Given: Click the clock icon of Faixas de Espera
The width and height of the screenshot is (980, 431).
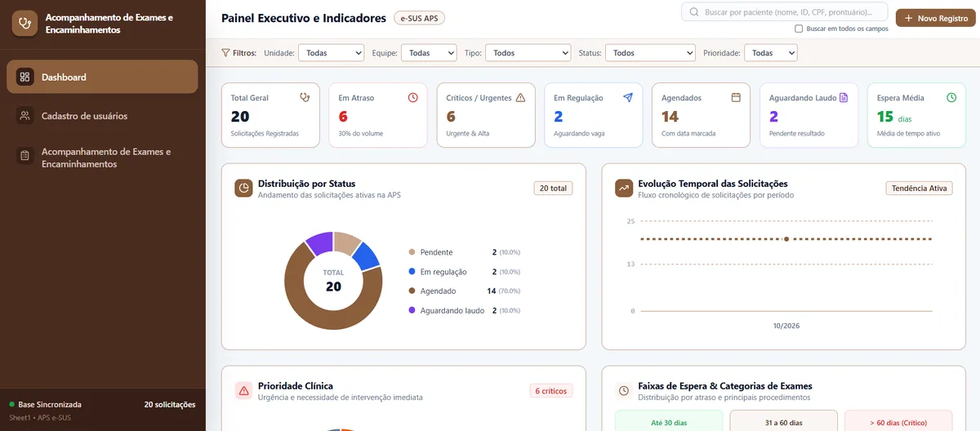Looking at the screenshot, I should coord(624,391).
